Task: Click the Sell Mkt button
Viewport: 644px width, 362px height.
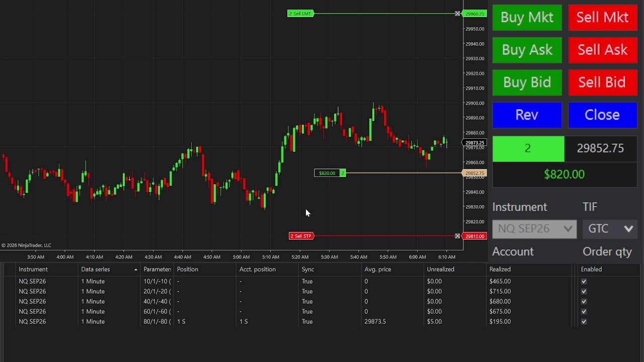Action: pyautogui.click(x=603, y=18)
